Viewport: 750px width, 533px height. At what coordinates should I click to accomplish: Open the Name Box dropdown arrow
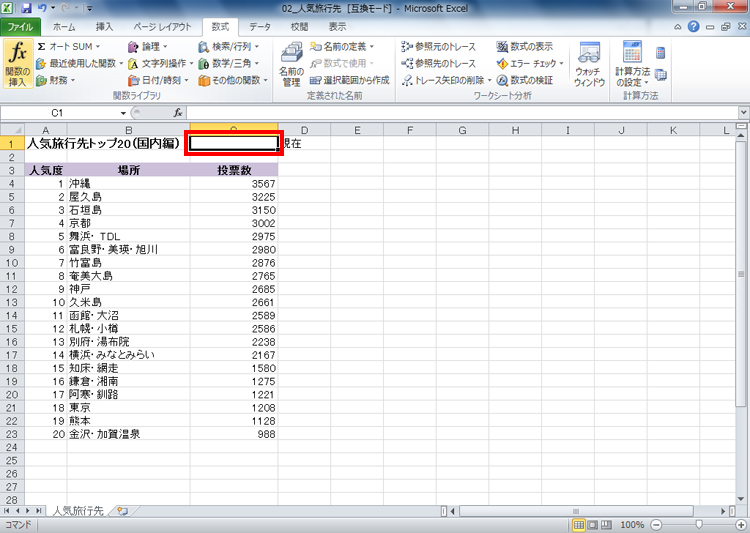pyautogui.click(x=123, y=113)
